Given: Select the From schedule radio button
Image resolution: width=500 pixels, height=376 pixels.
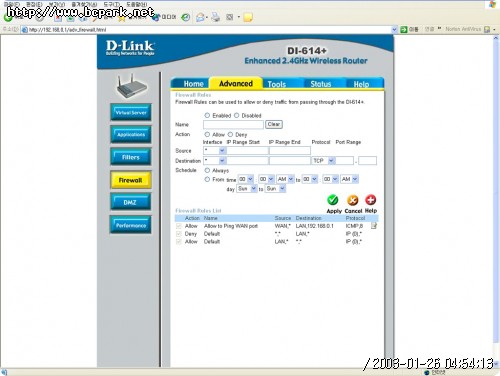Looking at the screenshot, I should point(207,179).
